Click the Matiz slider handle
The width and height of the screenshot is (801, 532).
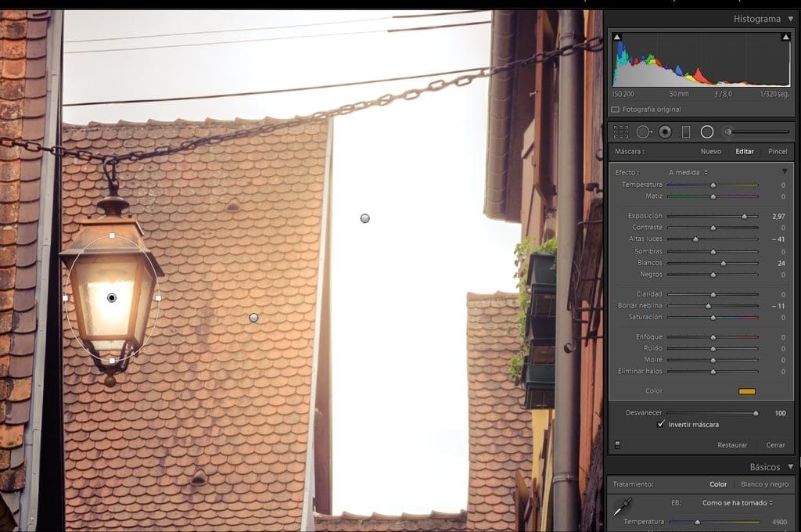click(x=713, y=196)
